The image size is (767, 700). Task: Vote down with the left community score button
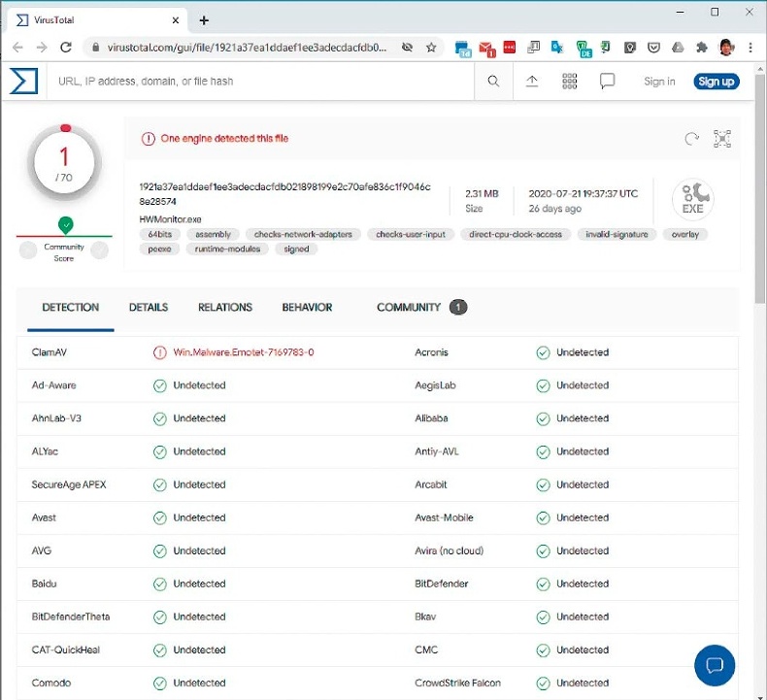28,250
